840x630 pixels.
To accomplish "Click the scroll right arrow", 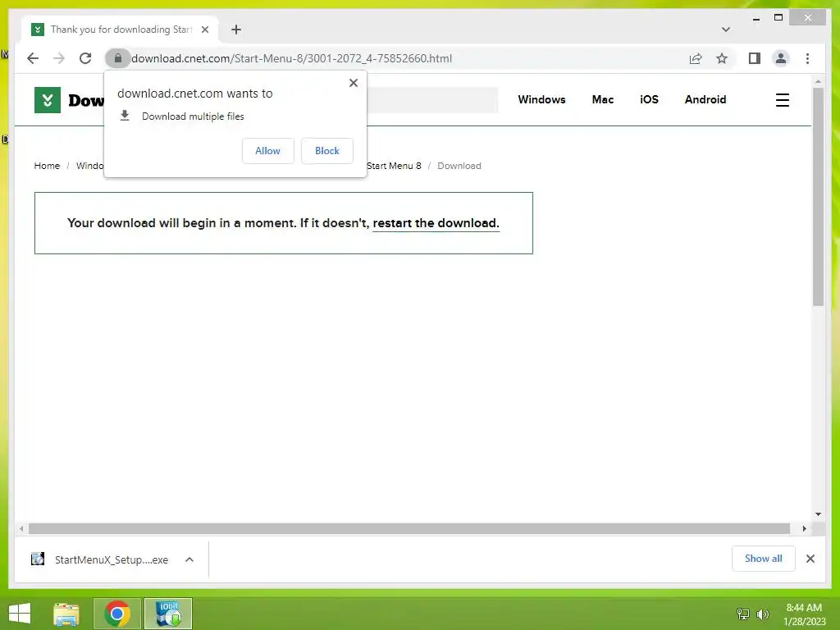I will pos(804,528).
